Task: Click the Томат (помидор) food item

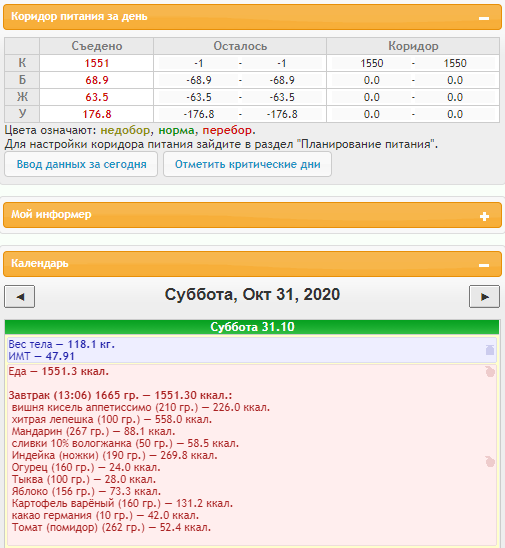Action: point(111,527)
